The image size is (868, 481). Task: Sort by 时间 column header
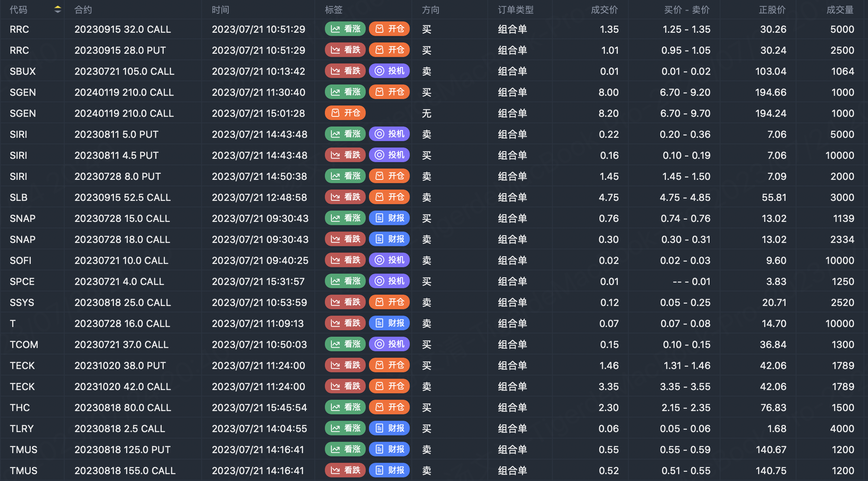[221, 10]
